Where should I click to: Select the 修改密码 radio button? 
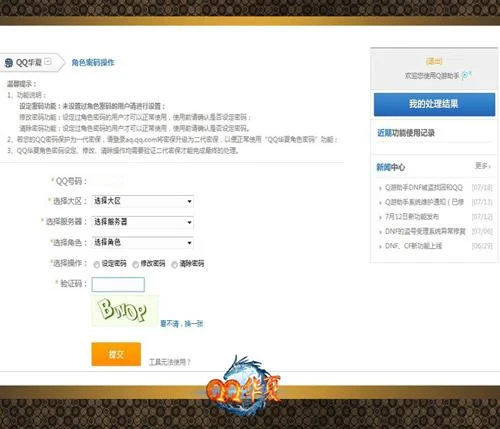[x=135, y=264]
